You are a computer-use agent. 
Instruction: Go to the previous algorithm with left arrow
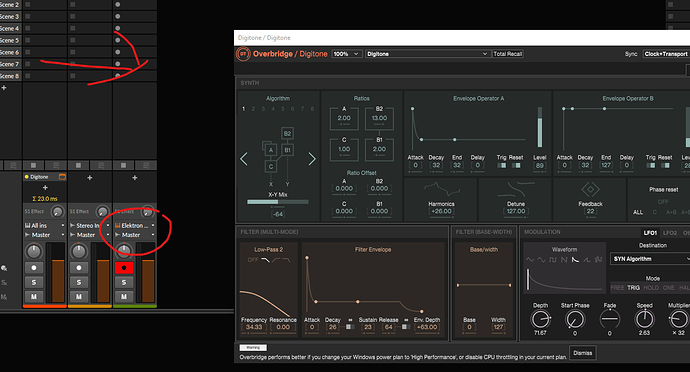[244, 159]
